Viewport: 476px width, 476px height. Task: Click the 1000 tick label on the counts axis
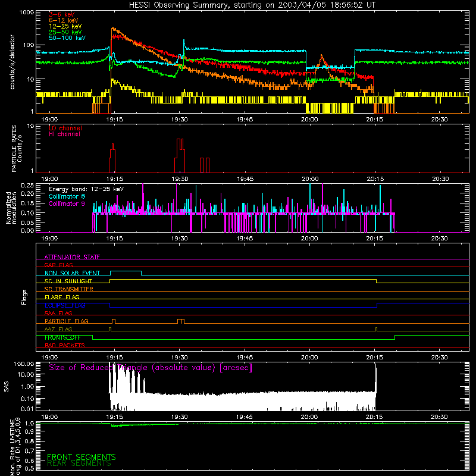27,12
